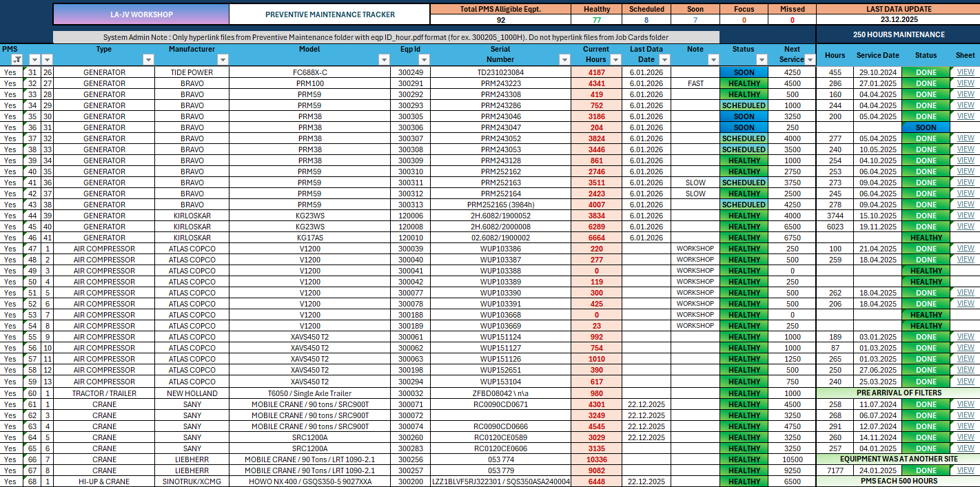Open the Next Service filter dropdown
Viewport: 980px width, 487px height.
click(x=810, y=60)
